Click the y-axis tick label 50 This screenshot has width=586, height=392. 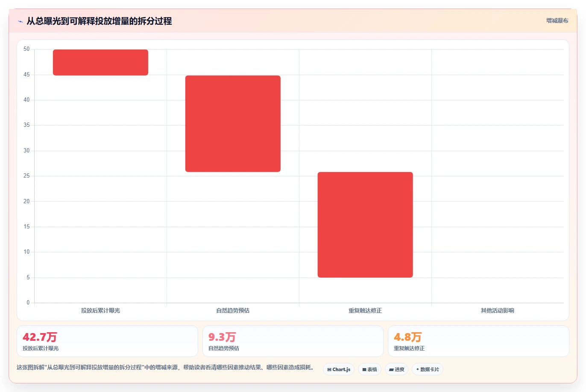point(26,49)
